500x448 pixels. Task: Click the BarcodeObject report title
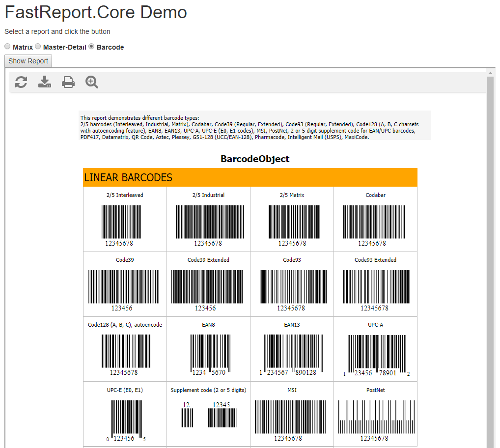[x=255, y=159]
